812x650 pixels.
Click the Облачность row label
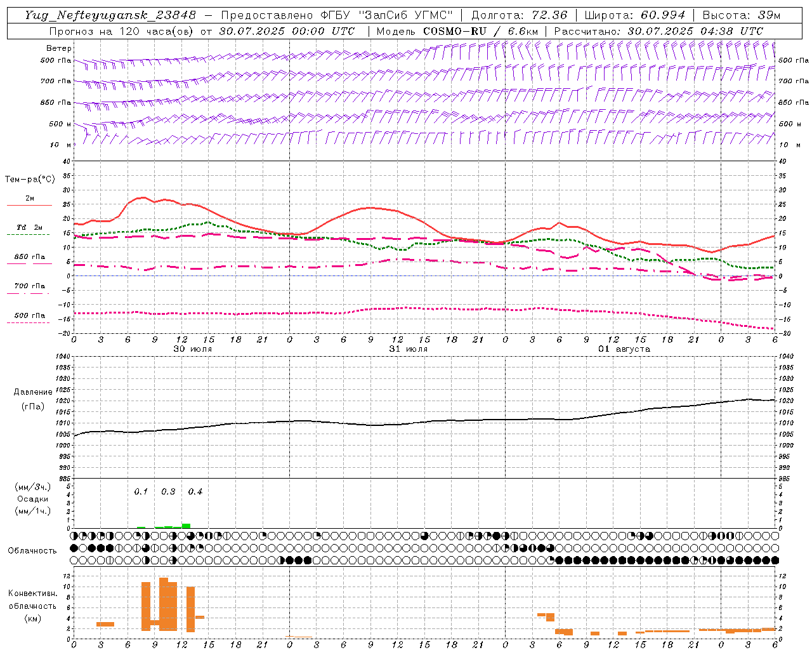(x=32, y=551)
